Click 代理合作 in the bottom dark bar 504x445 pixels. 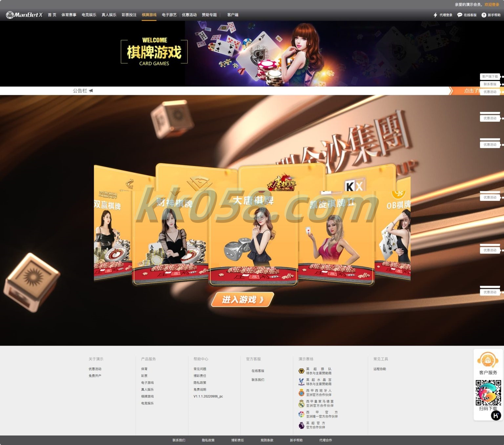tap(325, 440)
